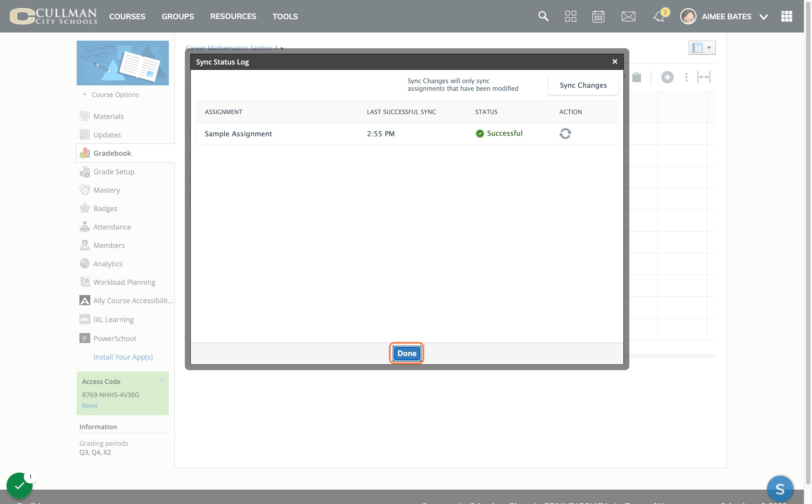Expand Course Options menu

coord(111,95)
